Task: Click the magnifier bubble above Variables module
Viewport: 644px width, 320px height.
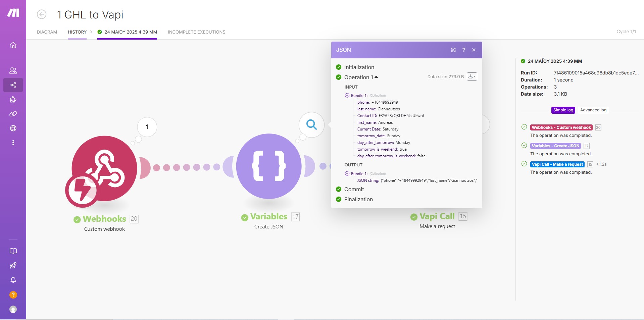Action: click(311, 125)
